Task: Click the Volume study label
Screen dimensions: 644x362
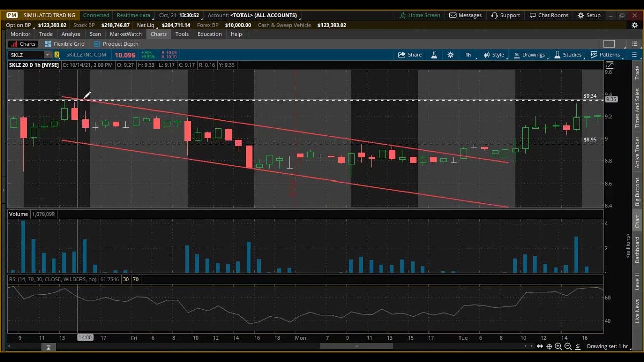Action: [18, 214]
